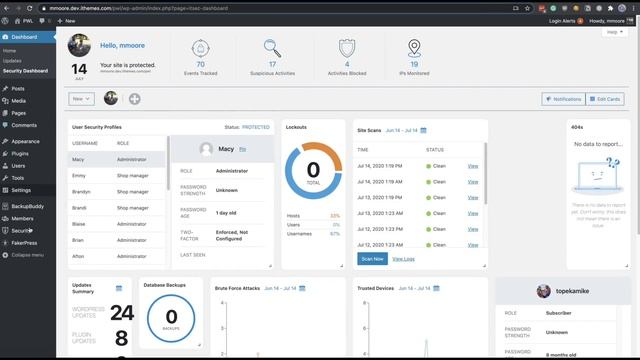Open the Site Scans date range calendar icon

tap(423, 130)
